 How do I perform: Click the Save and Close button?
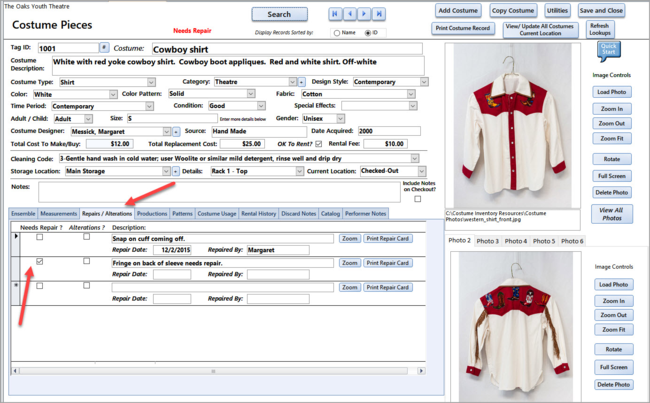[x=601, y=10]
